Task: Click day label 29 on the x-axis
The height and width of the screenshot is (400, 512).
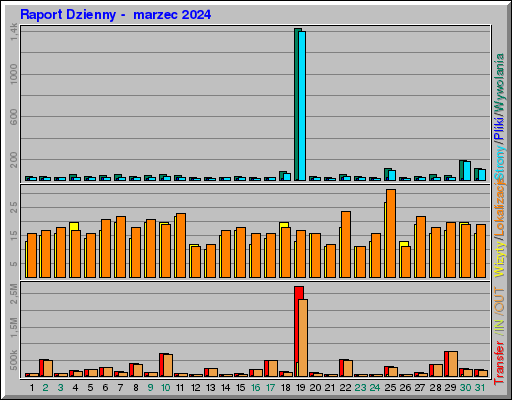Action: [x=450, y=388]
